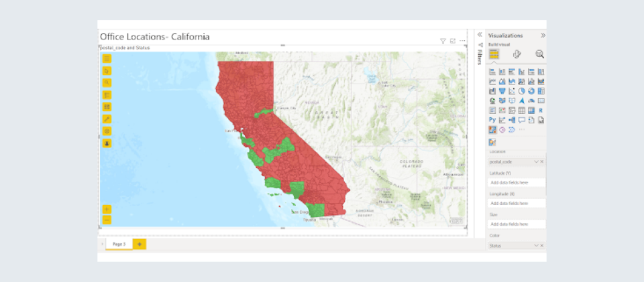Collapse the Filters pane chevron
Viewport: 644px width, 282px height.
click(480, 35)
